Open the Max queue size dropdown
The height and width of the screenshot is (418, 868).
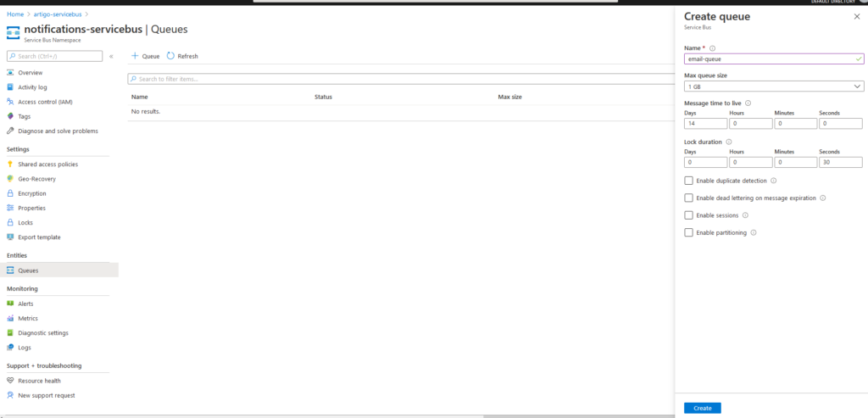774,86
